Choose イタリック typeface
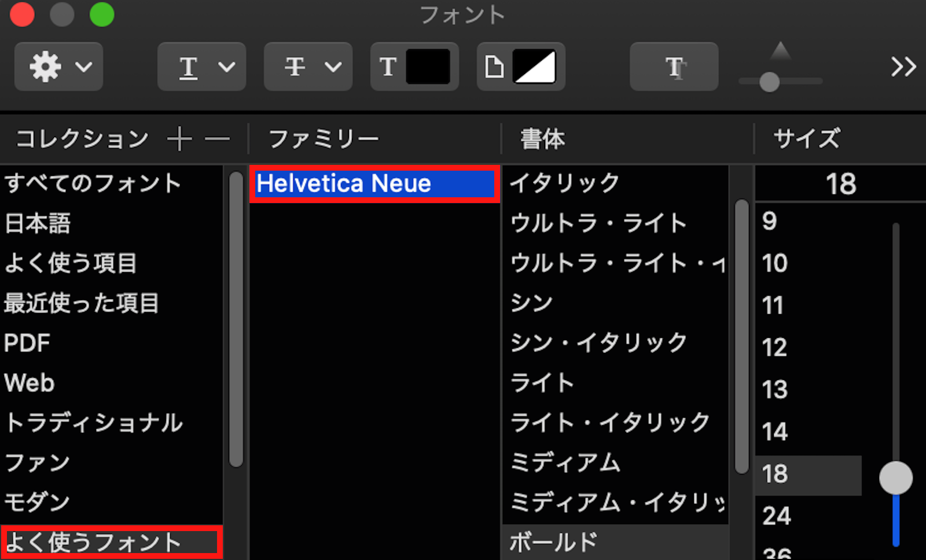Viewport: 926px width, 560px height. 615,183
